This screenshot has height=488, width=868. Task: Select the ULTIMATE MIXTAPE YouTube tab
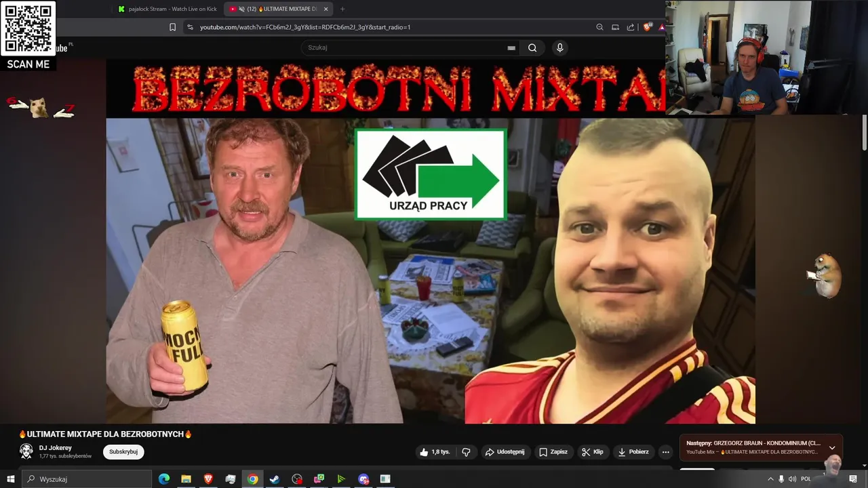pos(277,9)
